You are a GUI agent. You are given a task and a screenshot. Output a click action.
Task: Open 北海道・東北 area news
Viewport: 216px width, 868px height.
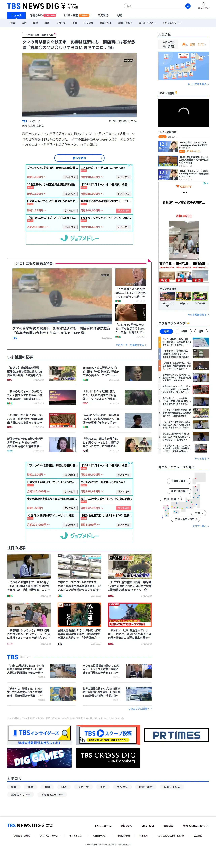click(x=179, y=481)
